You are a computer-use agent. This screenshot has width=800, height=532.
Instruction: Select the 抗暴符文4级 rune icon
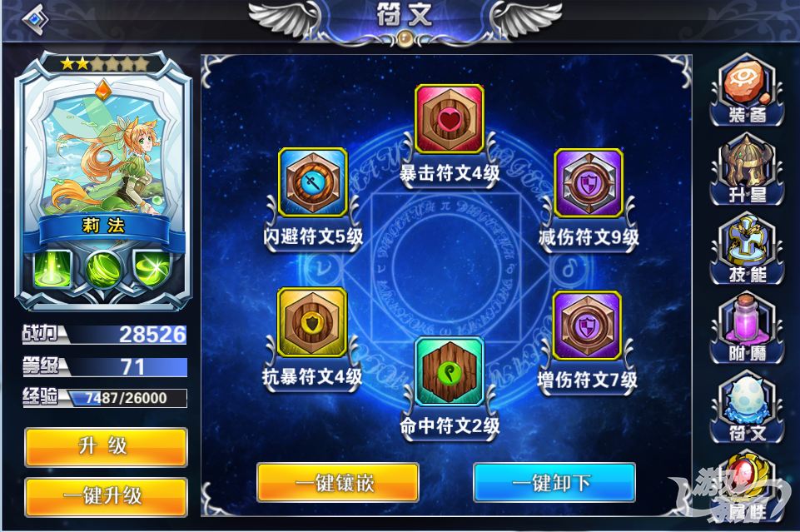click(311, 322)
